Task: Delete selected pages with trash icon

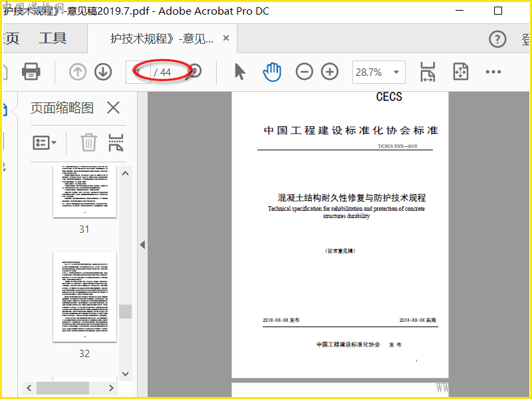Action: 88,142
